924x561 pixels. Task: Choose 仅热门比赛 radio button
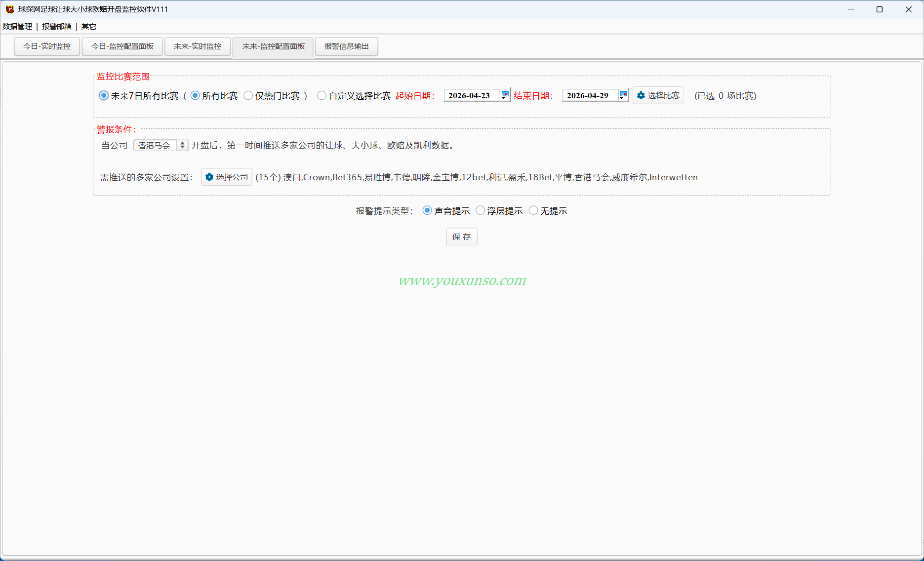[x=248, y=96]
